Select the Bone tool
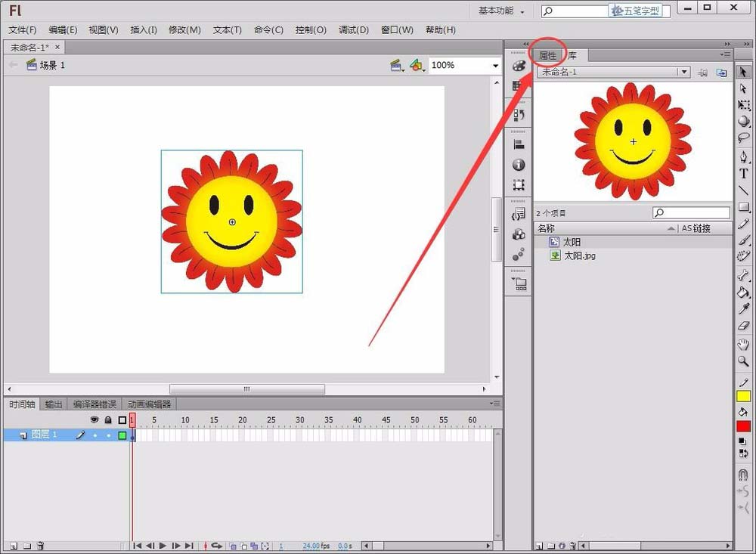This screenshot has width=756, height=554. pos(743,275)
